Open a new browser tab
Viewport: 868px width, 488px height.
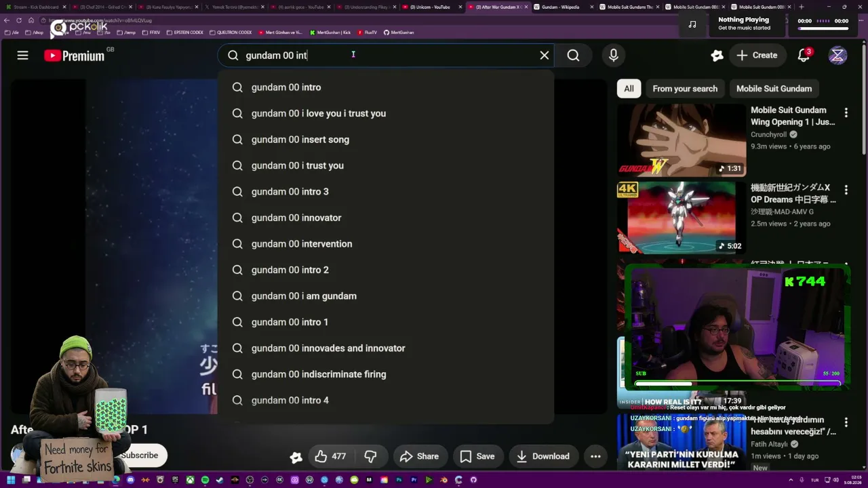802,7
